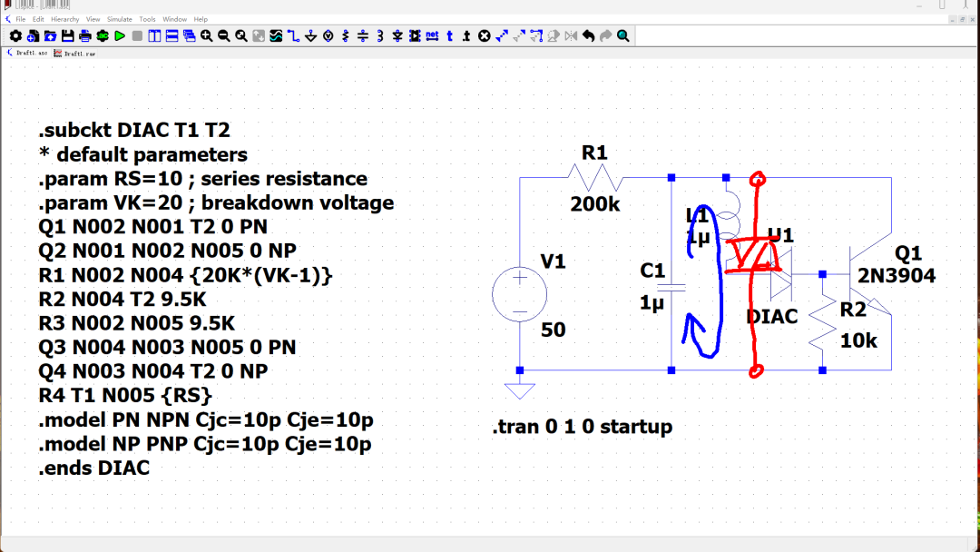The height and width of the screenshot is (552, 980).
Task: Open the File menu
Action: (x=21, y=19)
